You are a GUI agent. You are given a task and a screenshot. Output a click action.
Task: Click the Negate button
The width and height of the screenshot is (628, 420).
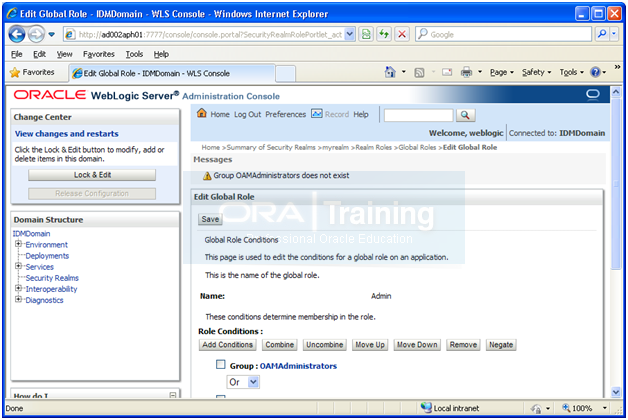point(501,345)
